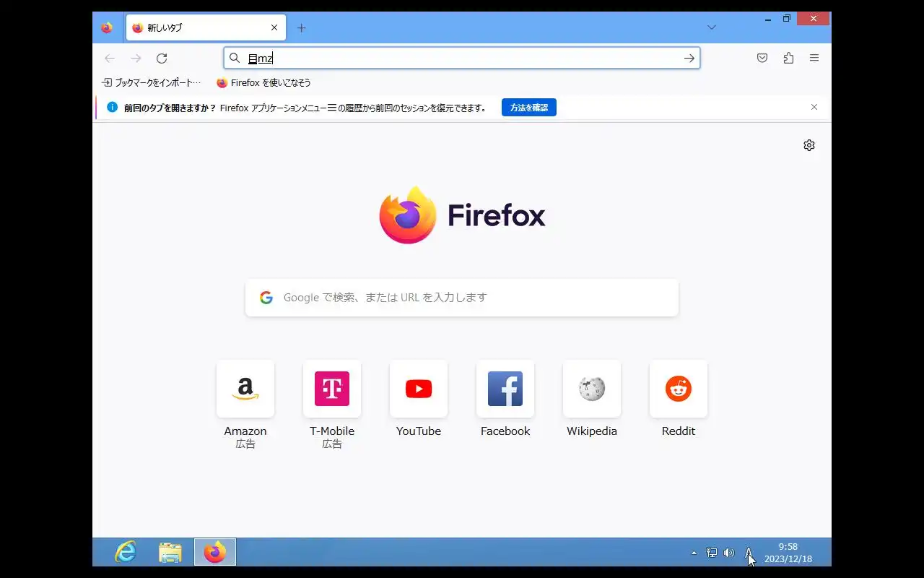Image resolution: width=924 pixels, height=578 pixels.
Task: Click the Google search box on page
Action: 462,298
